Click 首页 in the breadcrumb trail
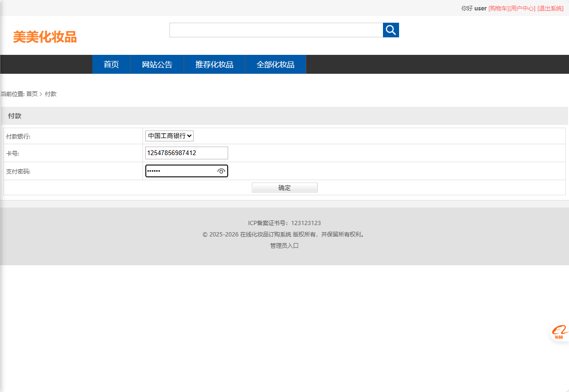The width and height of the screenshot is (569, 392). [31, 94]
